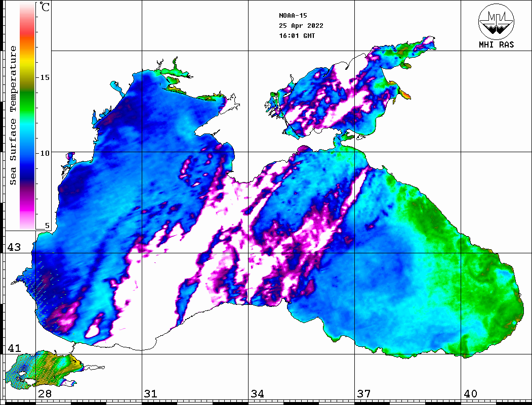Click the '5' mark on temperature scale

pyautogui.click(x=47, y=226)
